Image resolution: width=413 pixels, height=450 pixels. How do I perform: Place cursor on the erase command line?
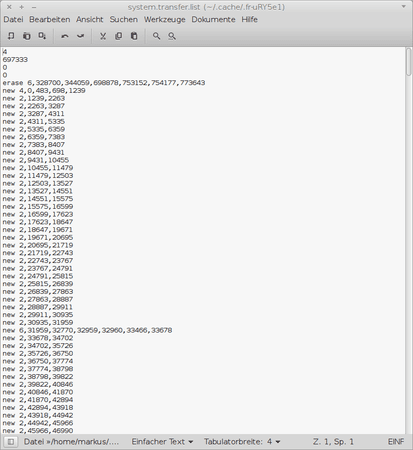point(104,83)
